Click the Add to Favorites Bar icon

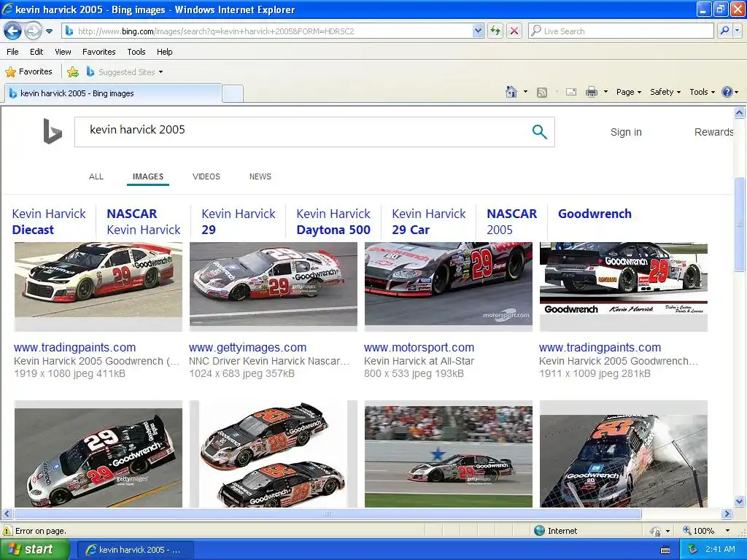(73, 72)
